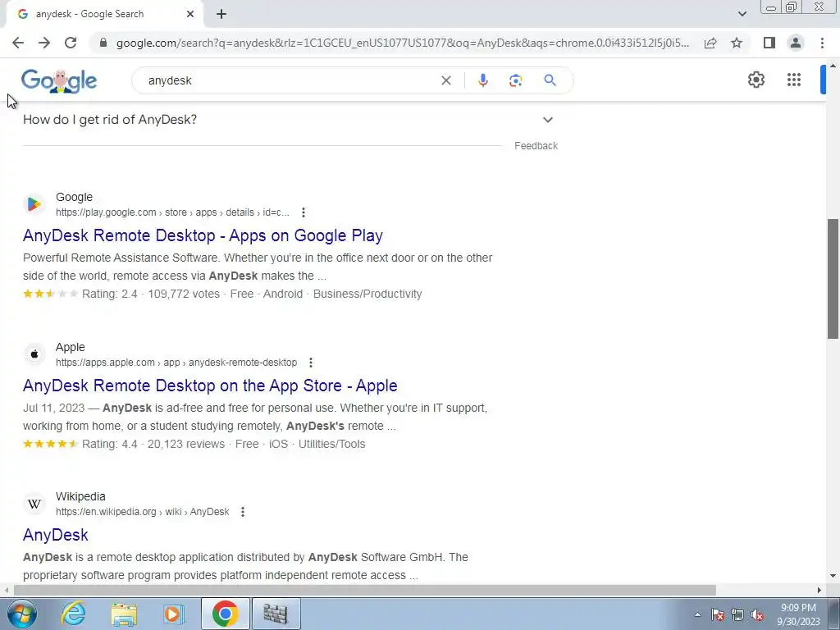
Task: Open network status tray icon
Action: point(737,614)
